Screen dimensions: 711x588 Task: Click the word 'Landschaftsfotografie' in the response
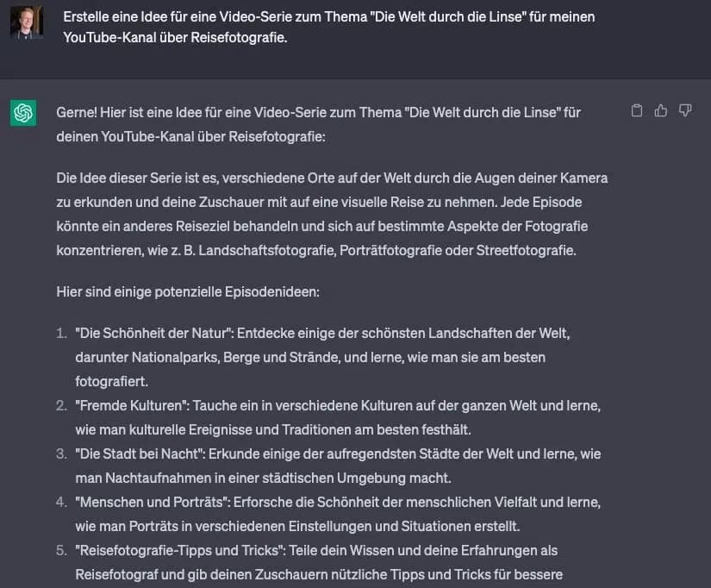pyautogui.click(x=266, y=250)
